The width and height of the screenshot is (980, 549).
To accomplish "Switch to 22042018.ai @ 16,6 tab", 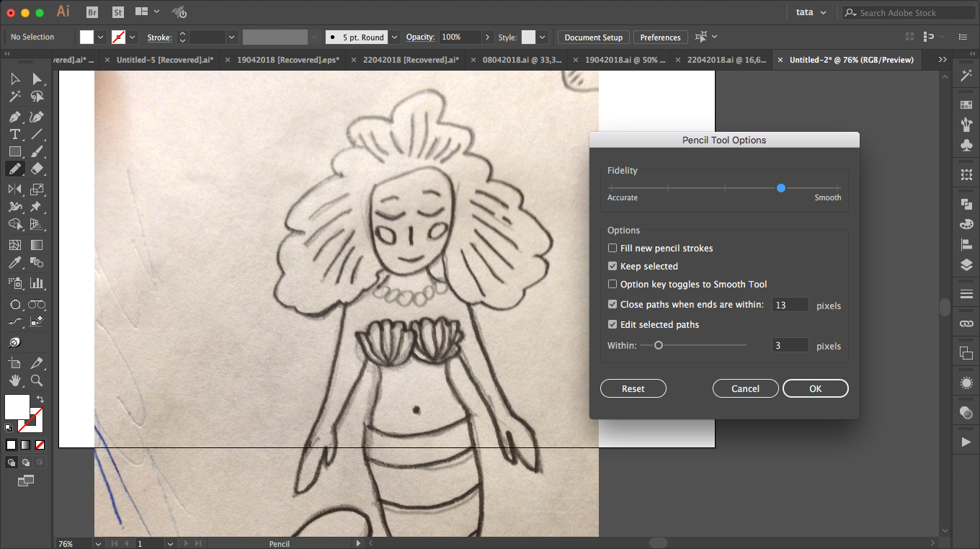I will 726,60.
